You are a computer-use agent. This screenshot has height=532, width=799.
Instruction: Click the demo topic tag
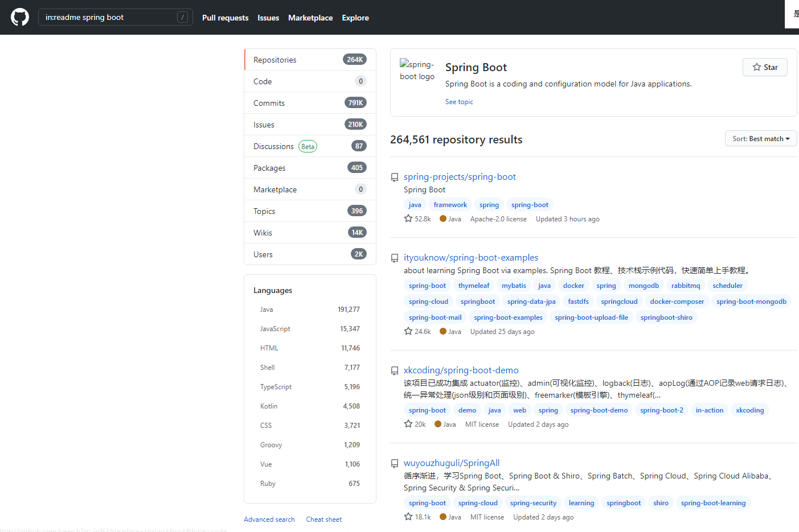point(467,410)
